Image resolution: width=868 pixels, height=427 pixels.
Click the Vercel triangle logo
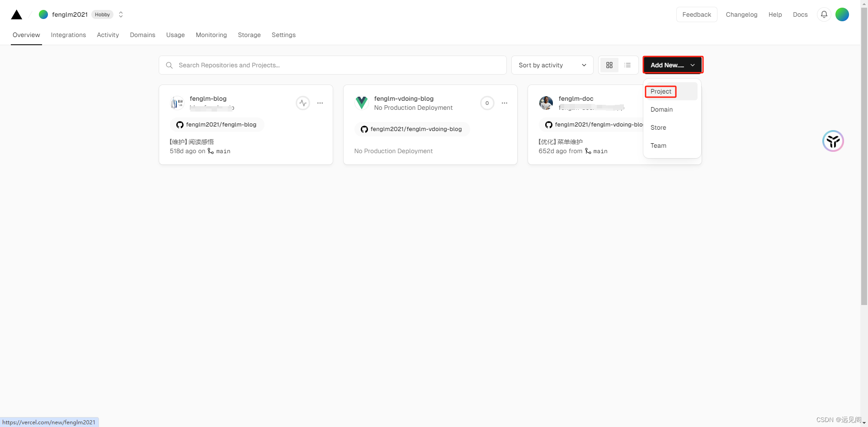click(x=17, y=14)
